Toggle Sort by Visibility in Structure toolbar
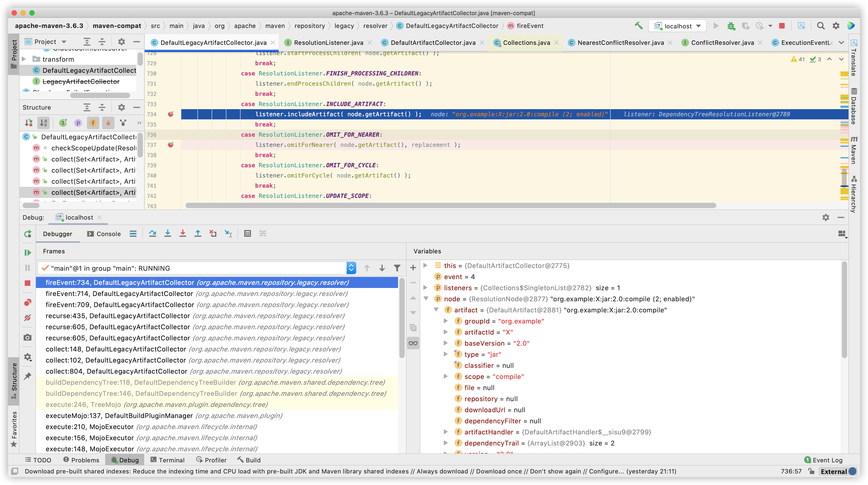The height and width of the screenshot is (485, 868). (28, 123)
